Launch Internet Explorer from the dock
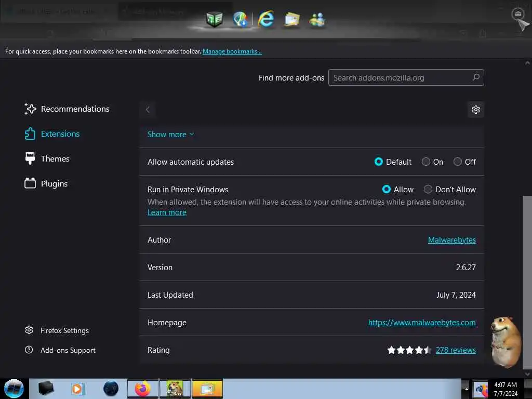Viewport: 532px width, 399px height. [266, 19]
